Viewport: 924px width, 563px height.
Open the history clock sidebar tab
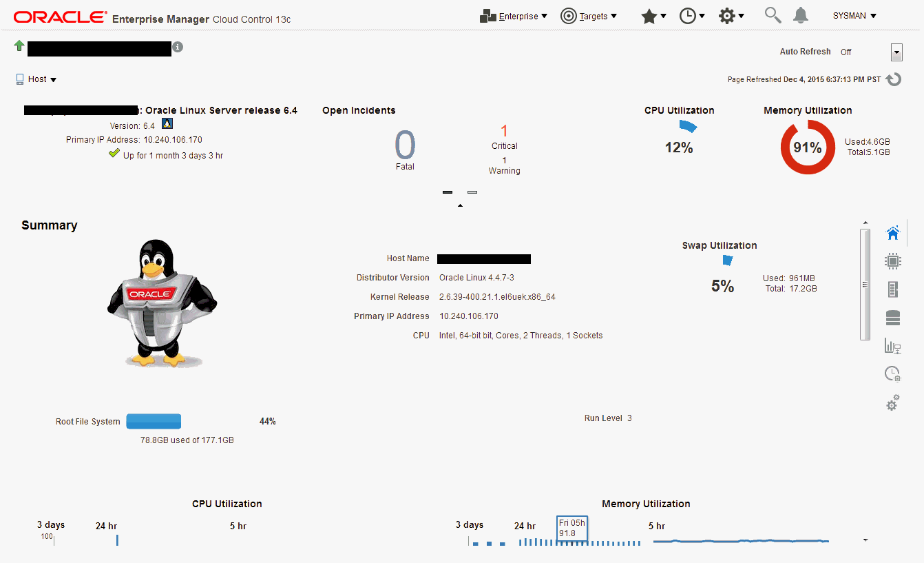coord(893,374)
